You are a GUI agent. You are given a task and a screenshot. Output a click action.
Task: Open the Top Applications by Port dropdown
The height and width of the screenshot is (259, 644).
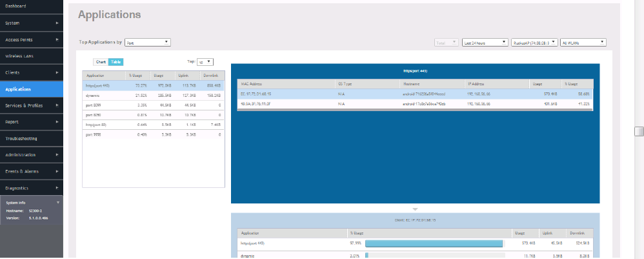pyautogui.click(x=148, y=43)
